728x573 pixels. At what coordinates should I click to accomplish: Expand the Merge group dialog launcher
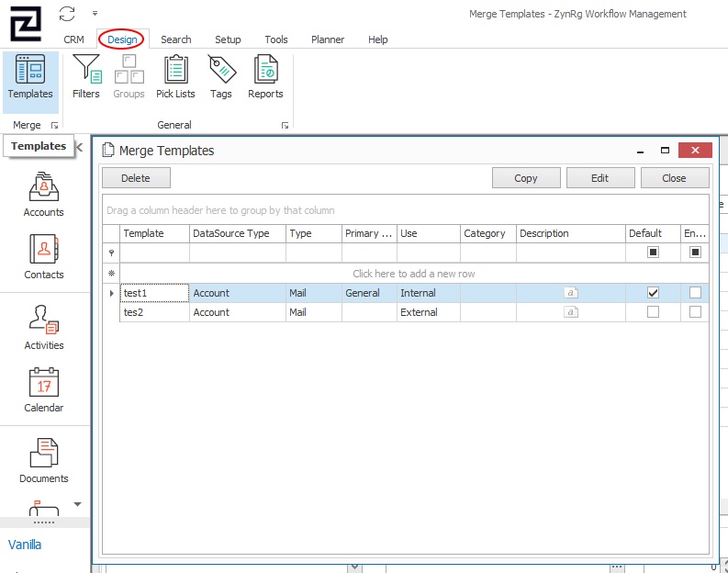point(55,126)
